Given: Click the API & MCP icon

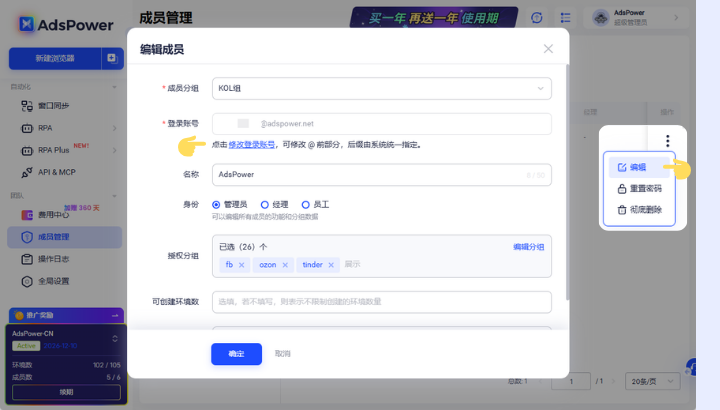Looking at the screenshot, I should tap(27, 173).
